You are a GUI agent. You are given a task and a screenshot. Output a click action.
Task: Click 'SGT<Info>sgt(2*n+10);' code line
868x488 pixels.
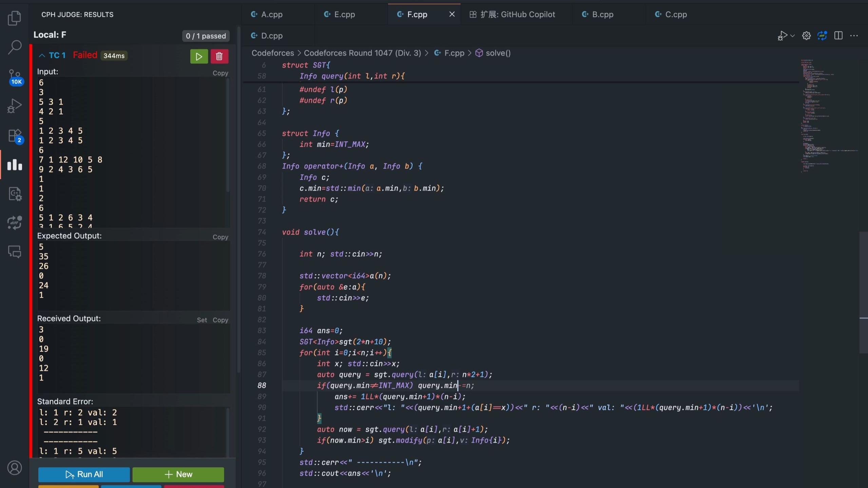pos(345,342)
